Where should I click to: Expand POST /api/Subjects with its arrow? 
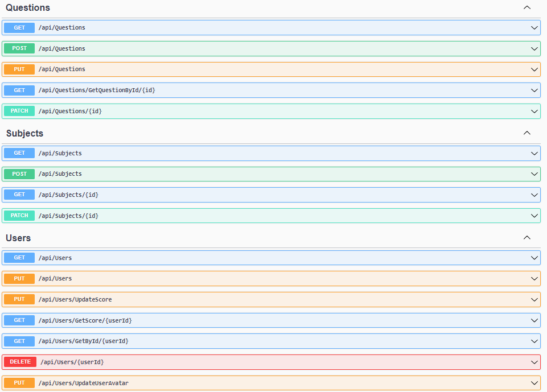click(x=534, y=174)
